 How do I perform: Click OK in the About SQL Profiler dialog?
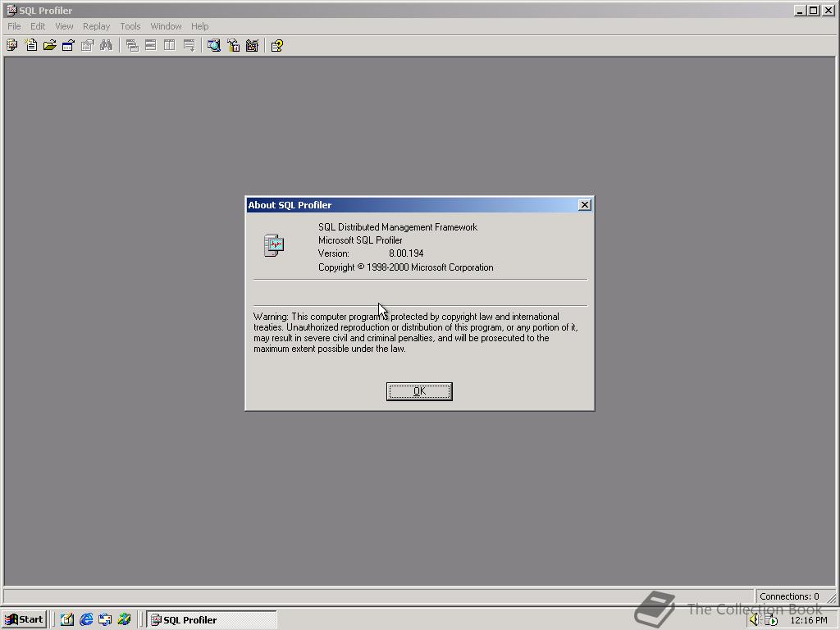[x=419, y=391]
